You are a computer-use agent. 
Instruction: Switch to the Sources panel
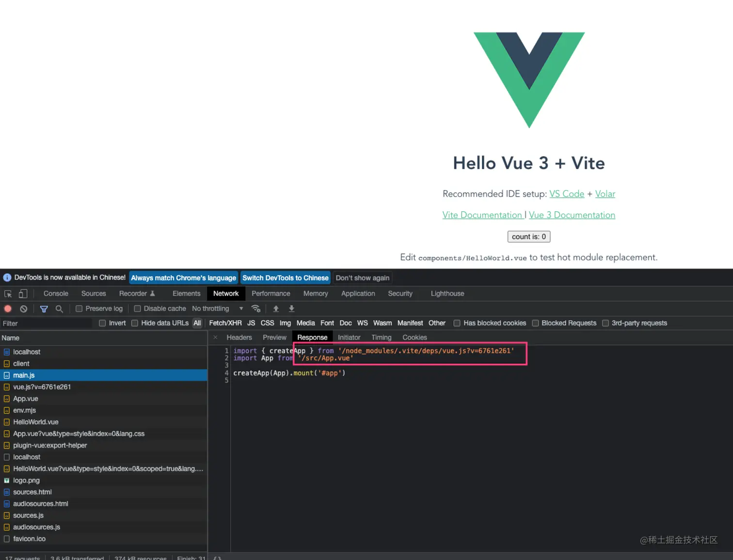(94, 294)
